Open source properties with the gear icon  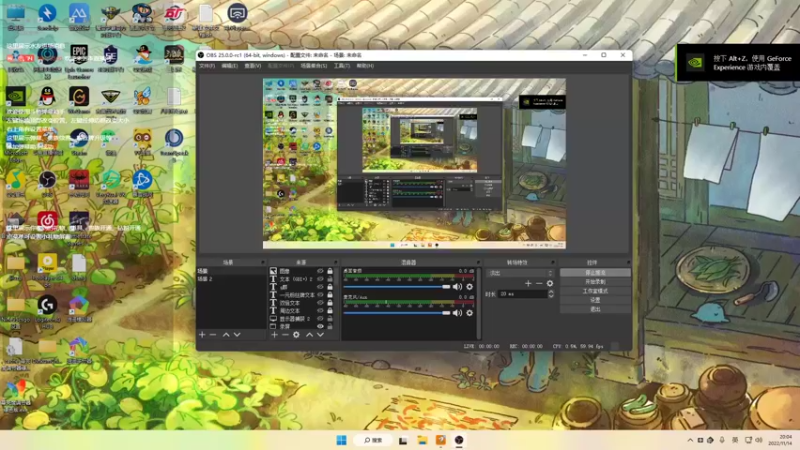[x=296, y=335]
